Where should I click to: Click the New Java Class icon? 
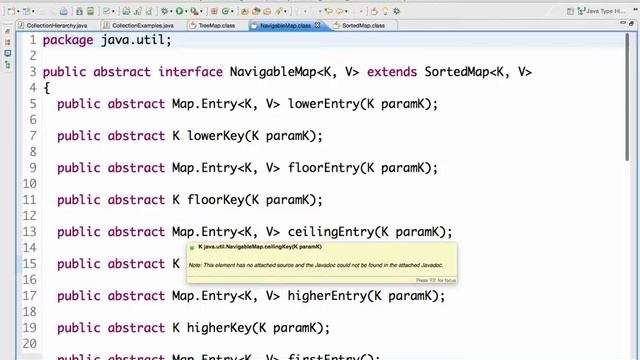tap(225, 11)
